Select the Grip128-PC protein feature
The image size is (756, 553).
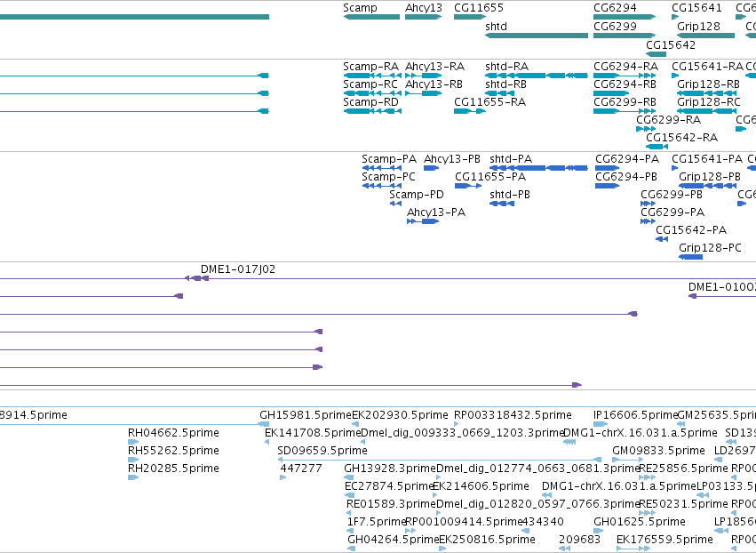point(690,257)
